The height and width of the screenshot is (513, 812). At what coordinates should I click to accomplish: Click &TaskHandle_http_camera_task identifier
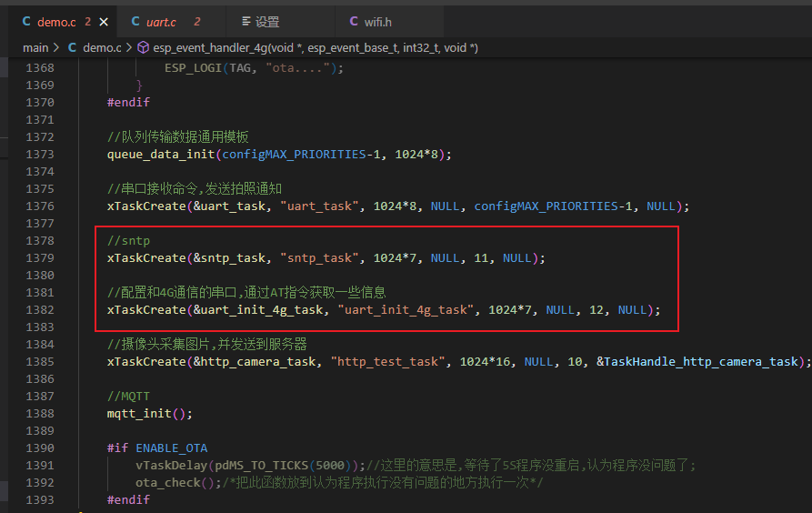point(697,362)
